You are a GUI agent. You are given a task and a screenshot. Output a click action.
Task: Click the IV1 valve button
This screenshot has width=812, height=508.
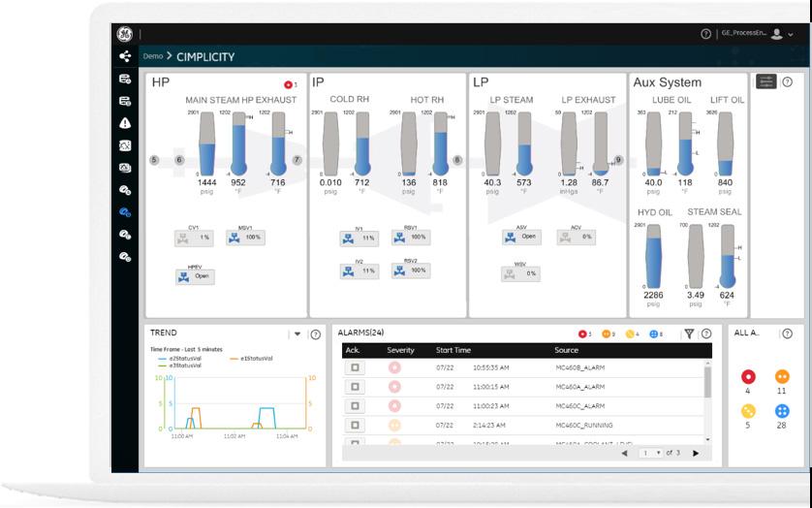pos(359,238)
